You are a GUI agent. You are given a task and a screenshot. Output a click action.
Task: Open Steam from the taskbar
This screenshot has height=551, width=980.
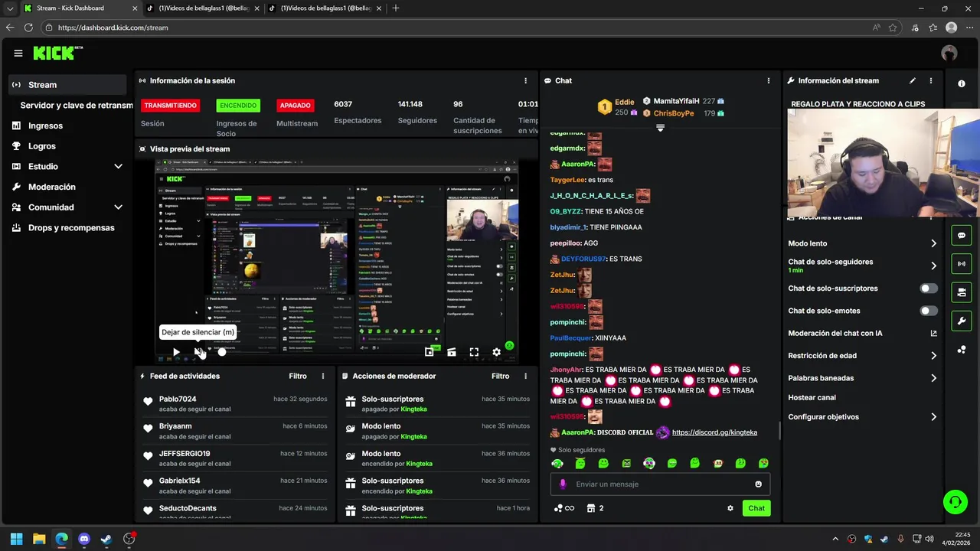coord(106,539)
